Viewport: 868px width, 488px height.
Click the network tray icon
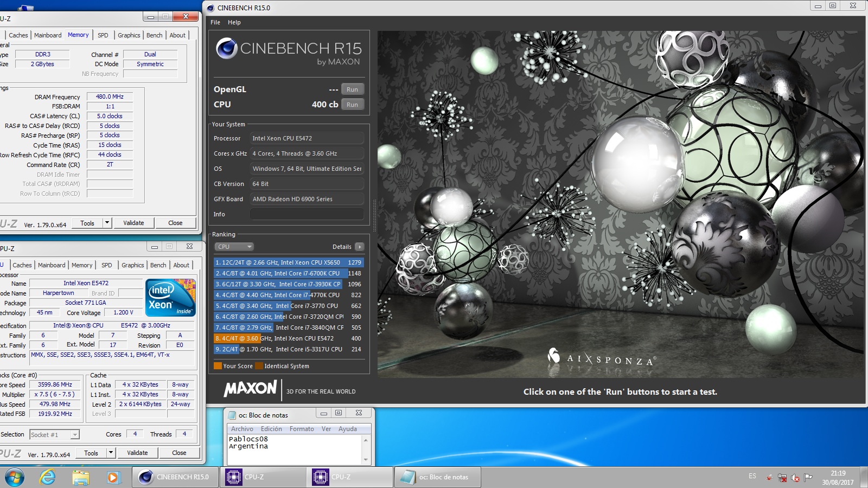[782, 478]
